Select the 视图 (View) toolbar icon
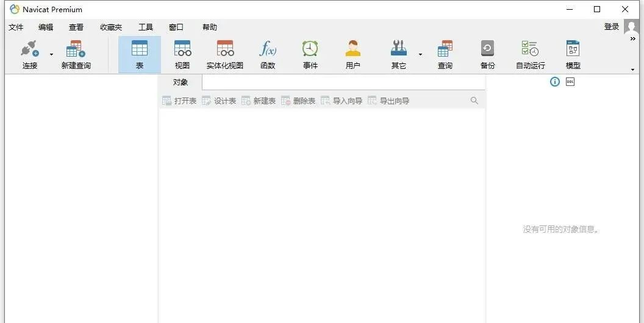Image resolution: width=644 pixels, height=323 pixels. point(182,49)
